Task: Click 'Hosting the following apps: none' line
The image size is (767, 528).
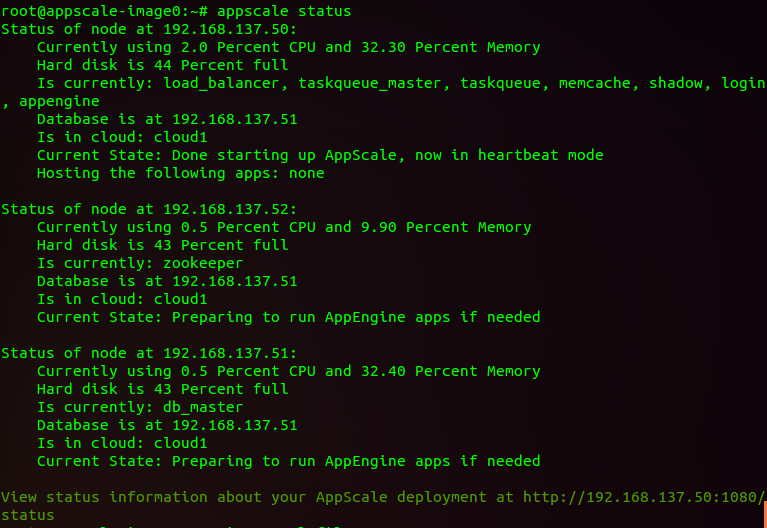Action: [x=180, y=173]
